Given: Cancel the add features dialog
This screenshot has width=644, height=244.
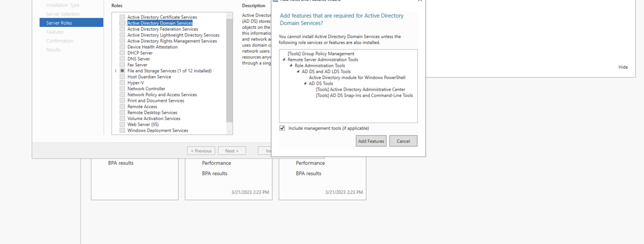Looking at the screenshot, I should pos(403,141).
